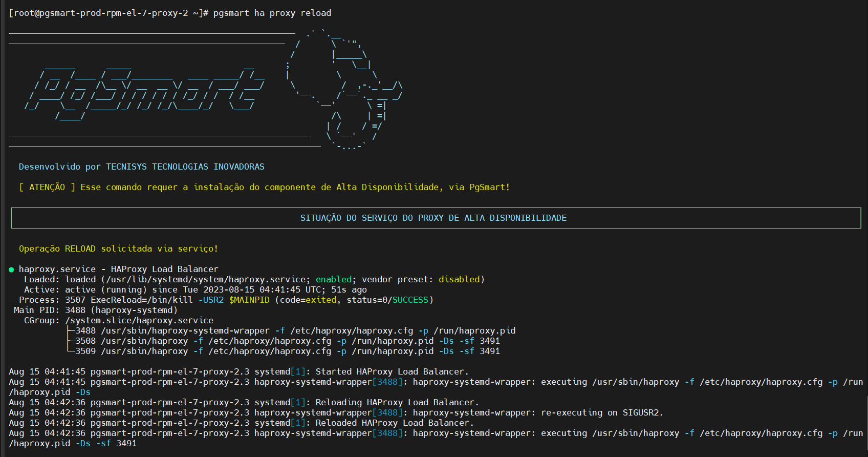Click final line '/haproxy.pid -Ds -sf 3491'
The image size is (868, 457).
[73, 443]
